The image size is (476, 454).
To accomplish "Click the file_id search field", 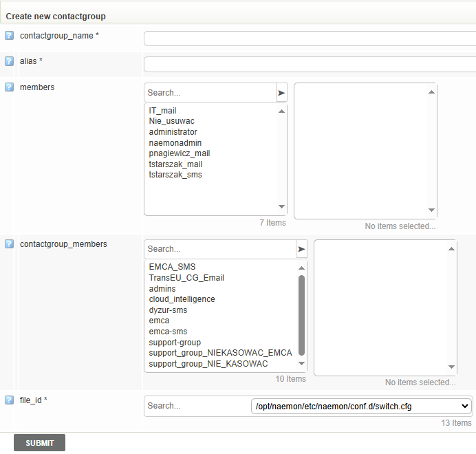I will tap(197, 406).
